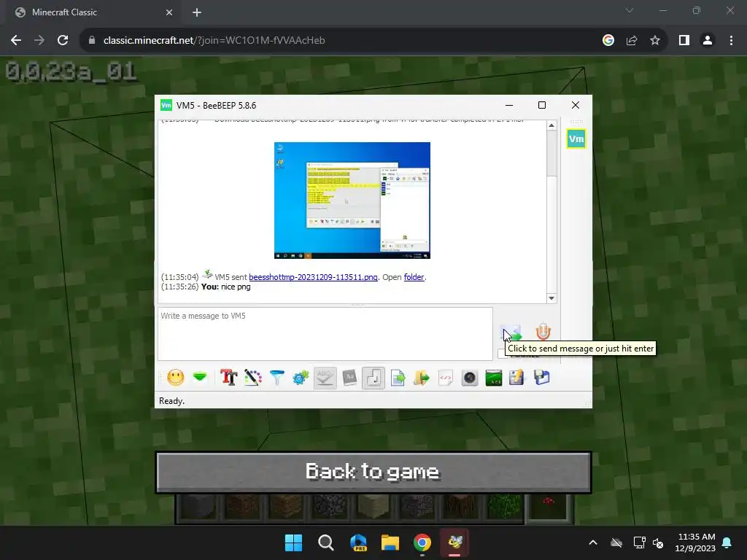Record a voice message with microphone icon
The image size is (747, 560).
[543, 332]
